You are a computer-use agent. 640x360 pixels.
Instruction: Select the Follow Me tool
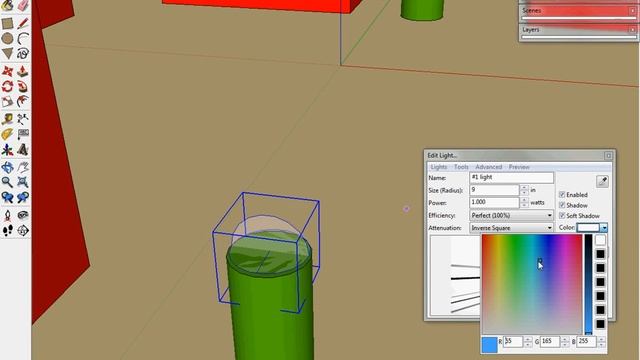(x=23, y=86)
